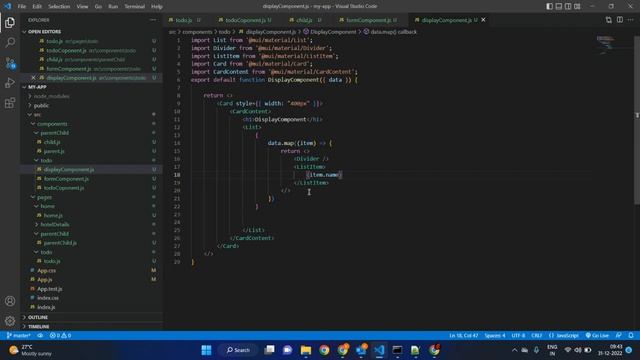Switch to the todo.js editor tab
Viewport: 640px width, 360px height.
[x=184, y=20]
